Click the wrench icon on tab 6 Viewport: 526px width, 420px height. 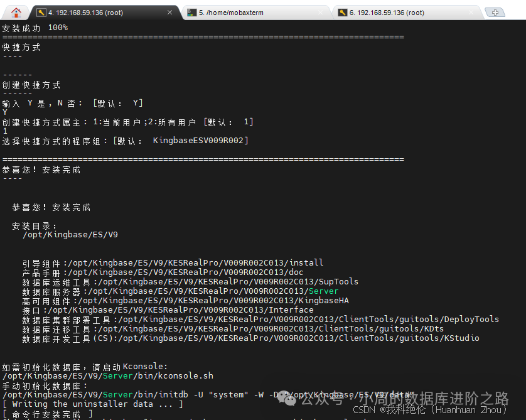tap(343, 13)
